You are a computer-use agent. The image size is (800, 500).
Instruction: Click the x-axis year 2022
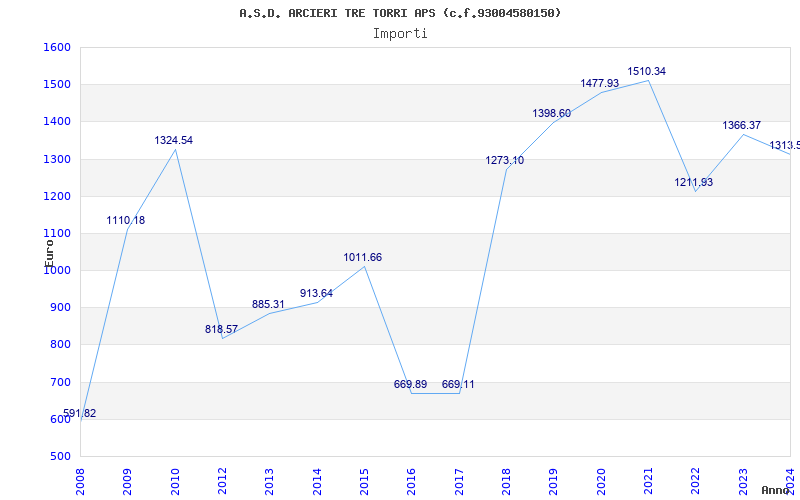point(696,481)
